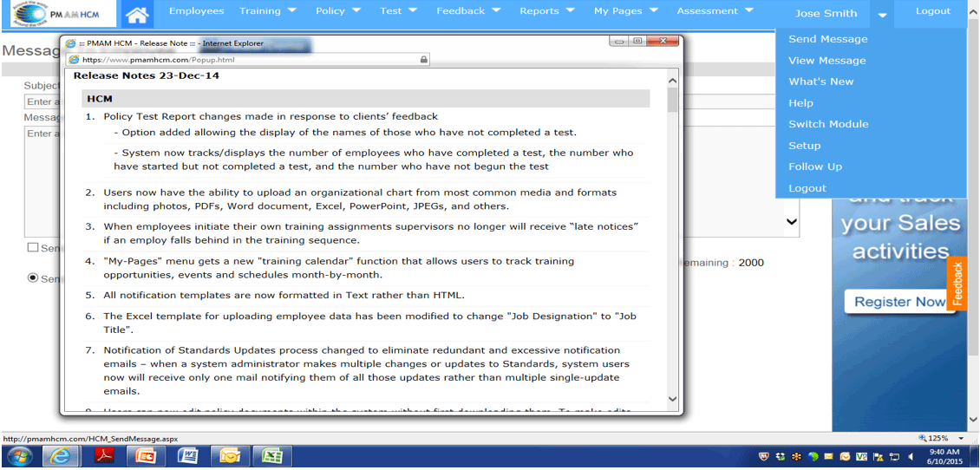Click the McAfee shield tray icon

pos(764,458)
